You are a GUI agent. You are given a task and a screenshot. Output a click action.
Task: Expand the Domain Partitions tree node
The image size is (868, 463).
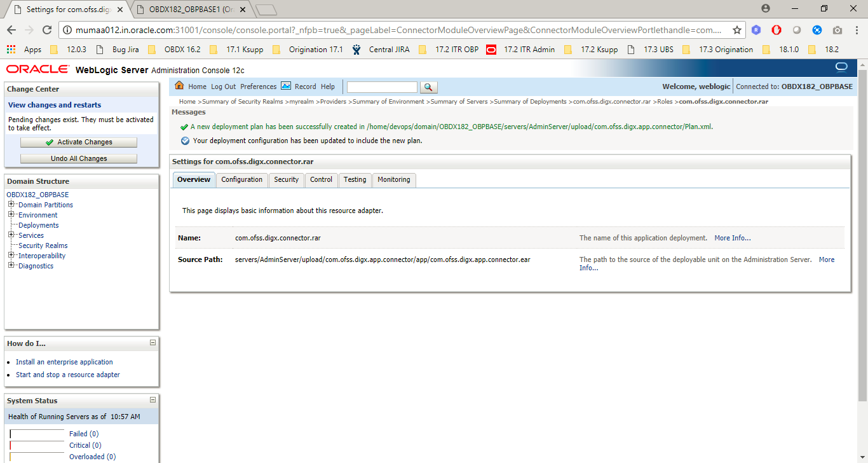(11, 204)
